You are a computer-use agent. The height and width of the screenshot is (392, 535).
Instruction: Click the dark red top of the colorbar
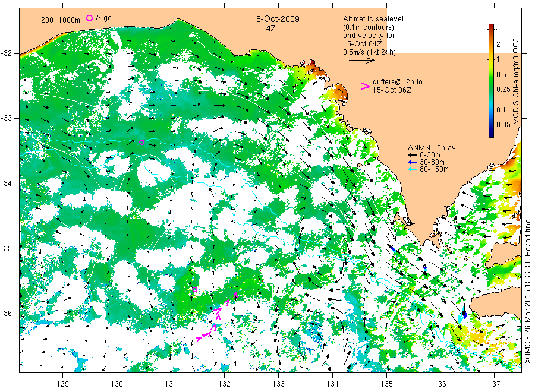coord(491,27)
